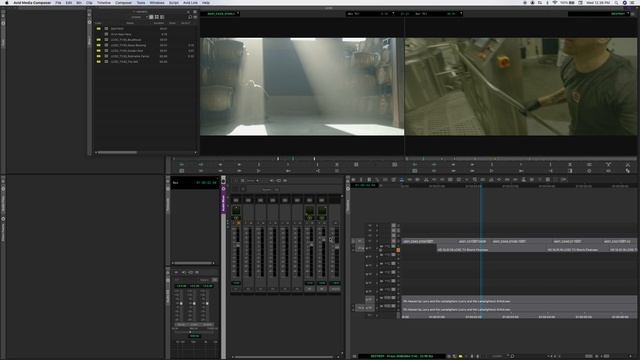Screen dimensions: 640x360
Task: Adjust the third EQ band slider
Action: [x=207, y=303]
